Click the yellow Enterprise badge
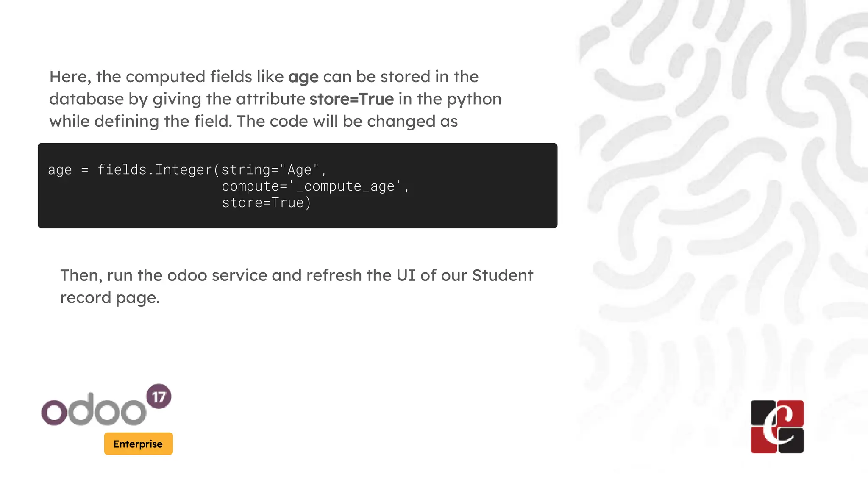 pos(138,444)
